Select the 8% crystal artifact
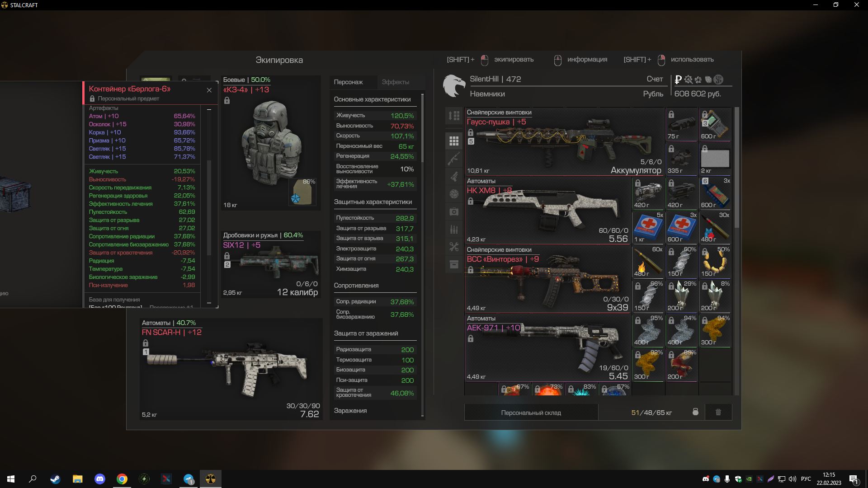Image resolution: width=868 pixels, height=488 pixels. pyautogui.click(x=715, y=296)
